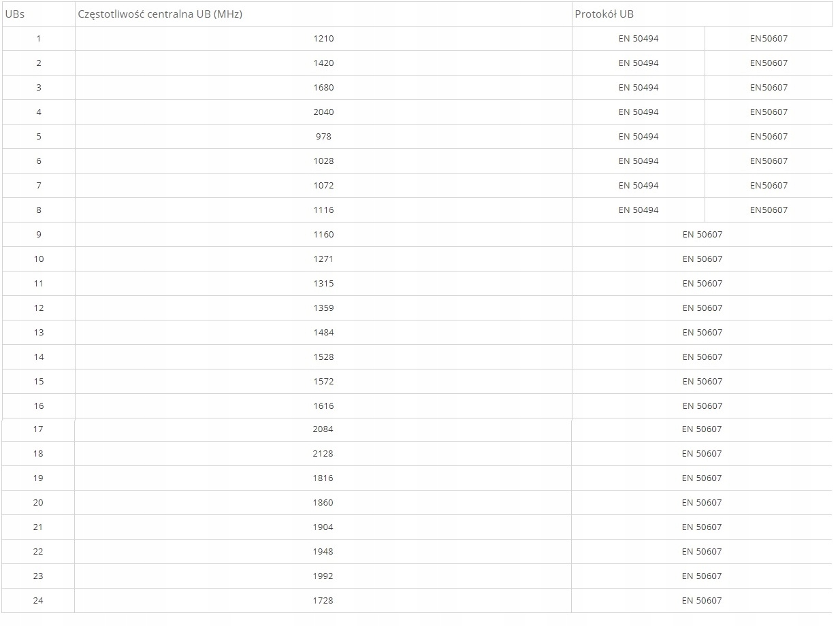The width and height of the screenshot is (840, 626).
Task: Select the 1420 frequency cell
Action: (323, 63)
